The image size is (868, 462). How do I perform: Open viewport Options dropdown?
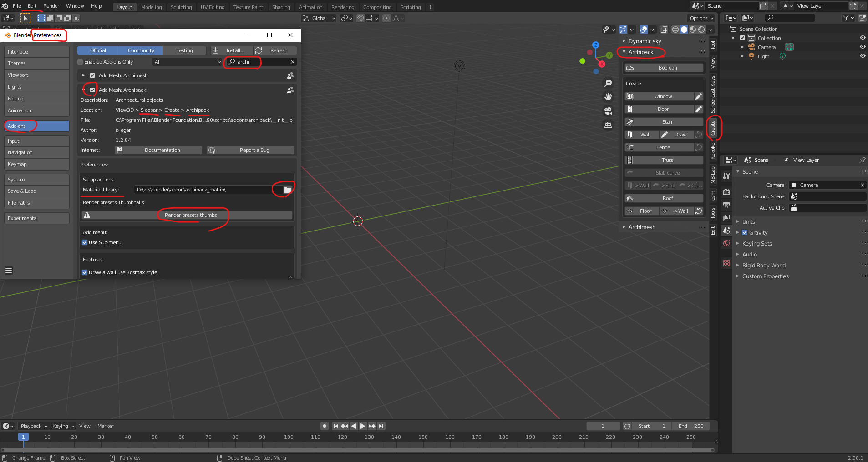(701, 18)
